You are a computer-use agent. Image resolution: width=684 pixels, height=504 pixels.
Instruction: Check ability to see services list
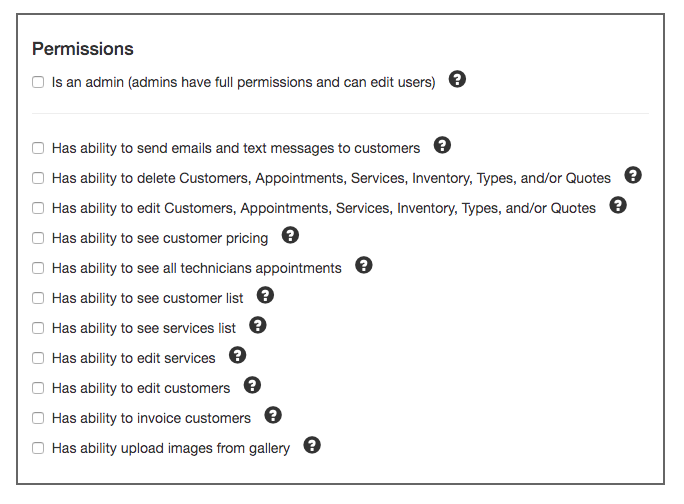(38, 328)
